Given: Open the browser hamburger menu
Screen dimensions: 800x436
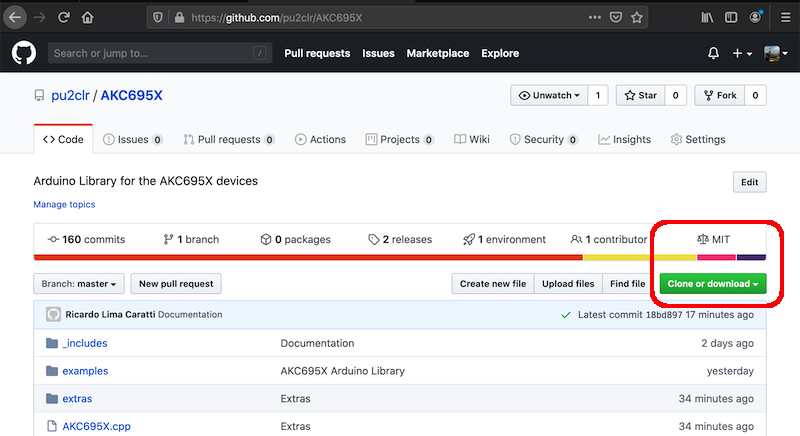Looking at the screenshot, I should (x=786, y=18).
